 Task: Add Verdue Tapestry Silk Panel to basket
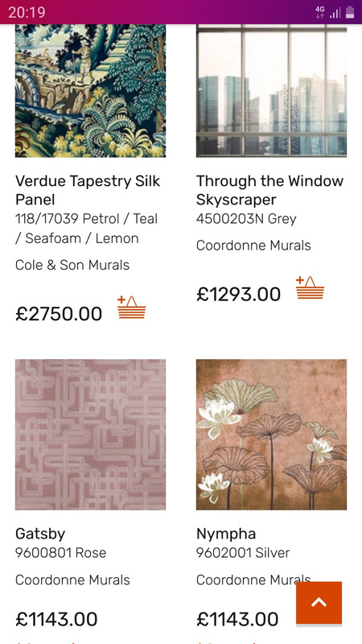point(131,307)
